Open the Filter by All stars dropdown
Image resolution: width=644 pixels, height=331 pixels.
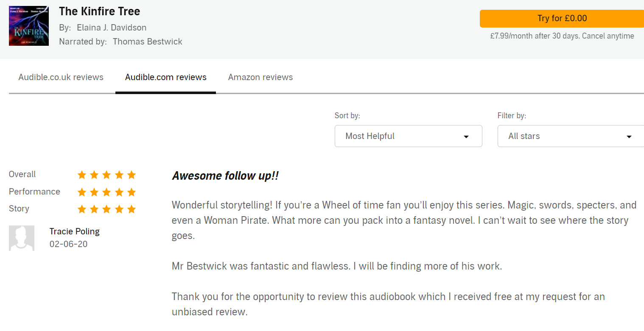(571, 136)
